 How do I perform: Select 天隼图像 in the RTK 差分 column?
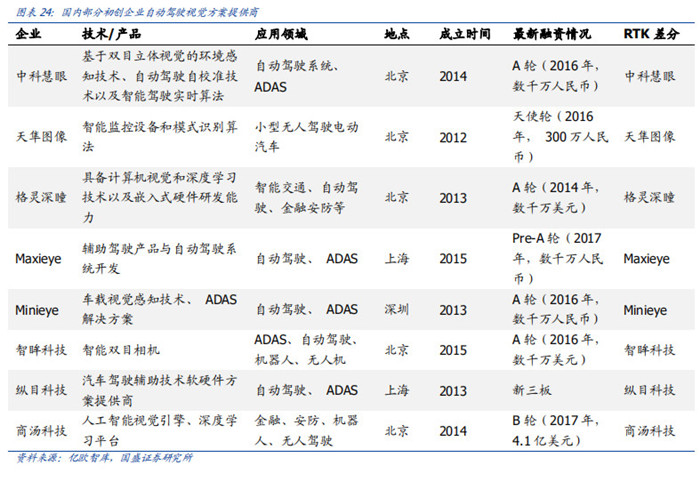coord(650,136)
